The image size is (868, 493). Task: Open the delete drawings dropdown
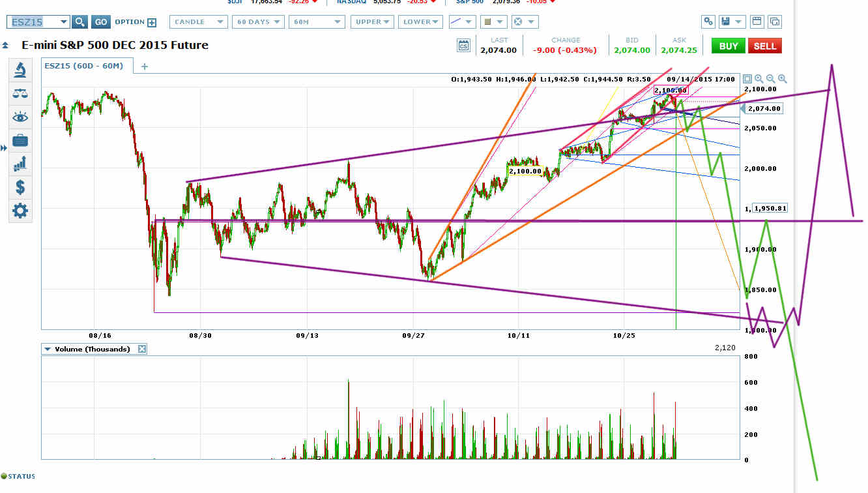tap(524, 22)
